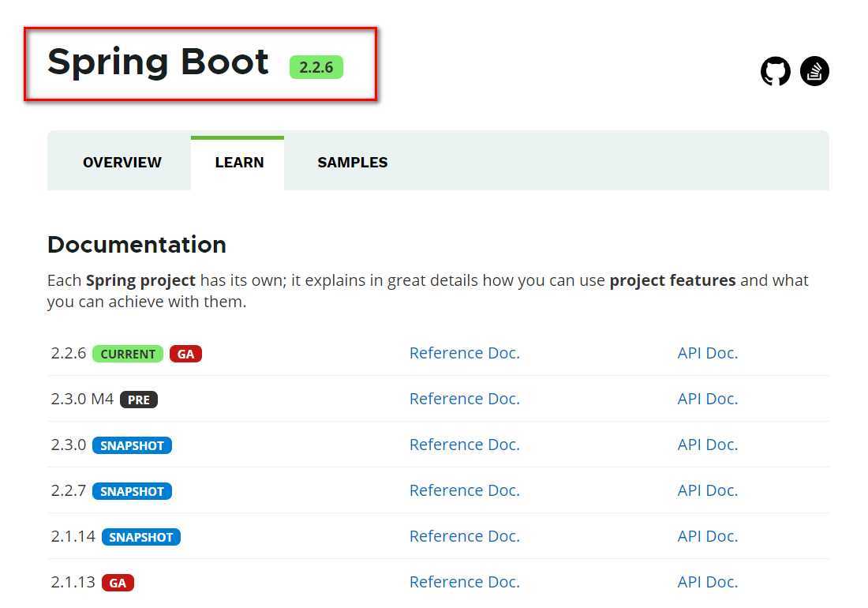Click the bold text "Spring project"
The image size is (868, 608).
[x=140, y=281]
